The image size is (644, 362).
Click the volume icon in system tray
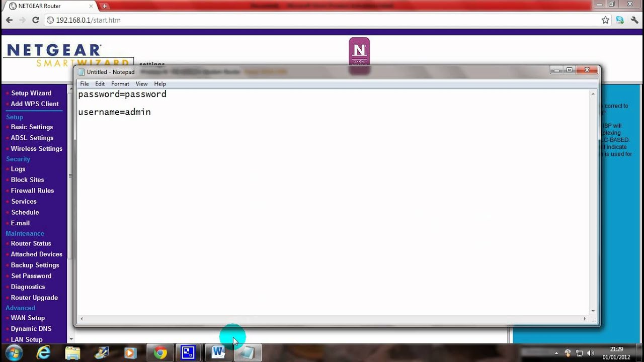point(590,353)
